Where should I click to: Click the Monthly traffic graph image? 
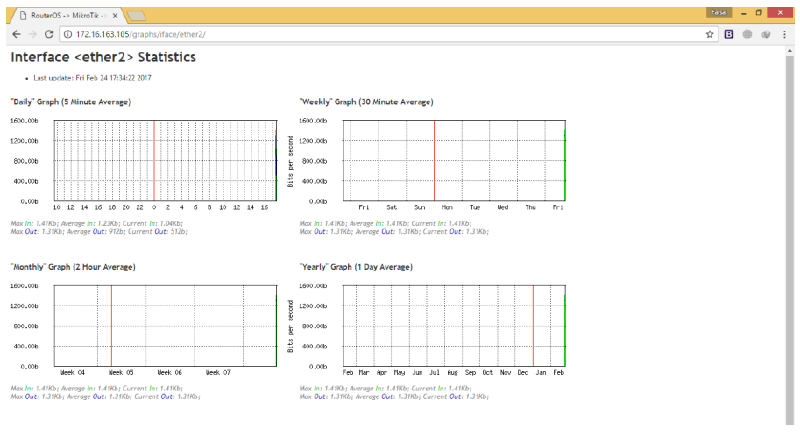[144, 329]
